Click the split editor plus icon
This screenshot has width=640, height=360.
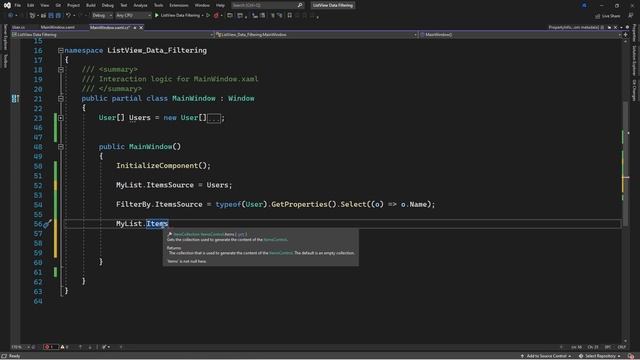point(625,35)
